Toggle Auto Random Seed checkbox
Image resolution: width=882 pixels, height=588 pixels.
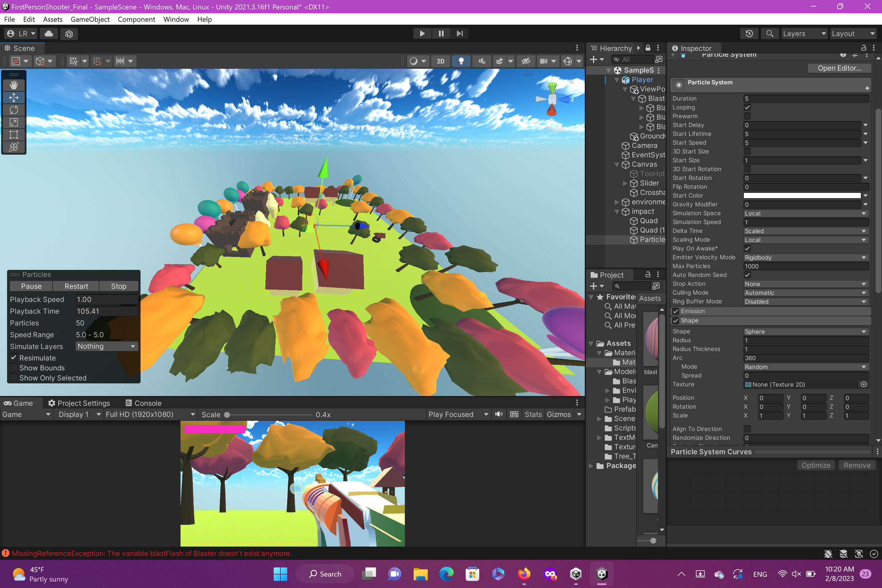click(x=747, y=275)
